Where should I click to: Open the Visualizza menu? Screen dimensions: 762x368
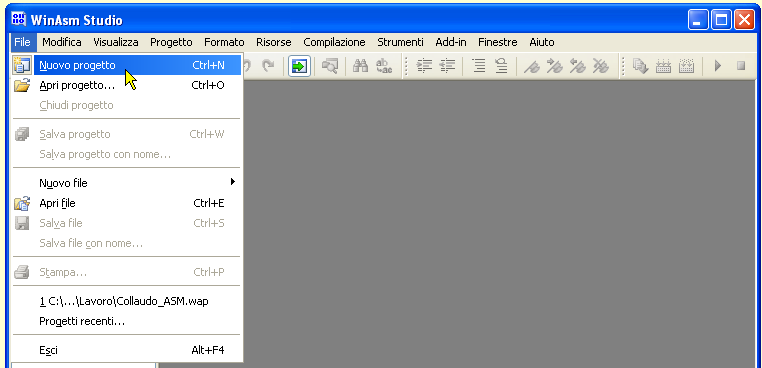(x=116, y=42)
